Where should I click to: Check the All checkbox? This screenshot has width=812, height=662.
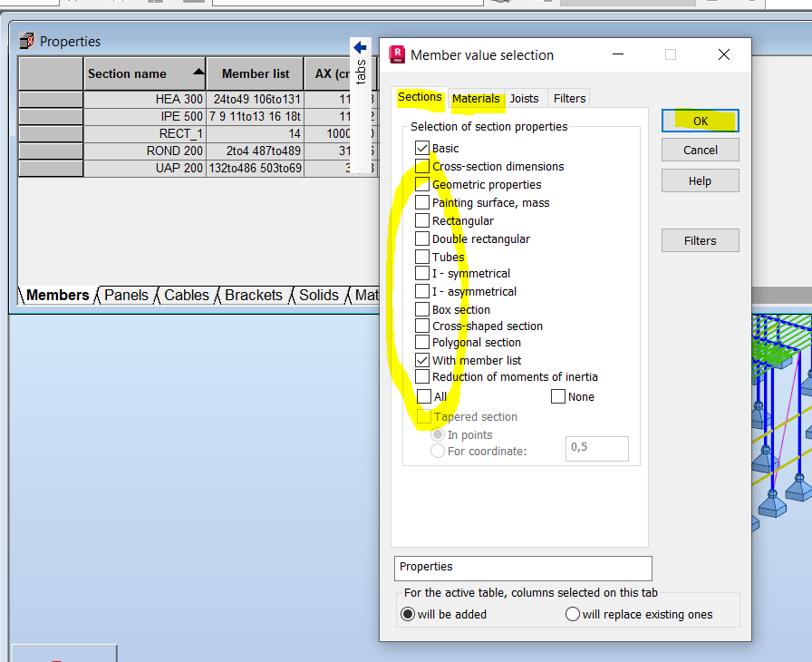pyautogui.click(x=423, y=397)
